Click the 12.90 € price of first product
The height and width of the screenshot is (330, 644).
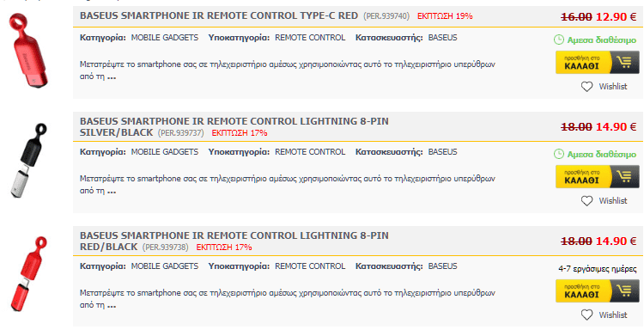(616, 17)
